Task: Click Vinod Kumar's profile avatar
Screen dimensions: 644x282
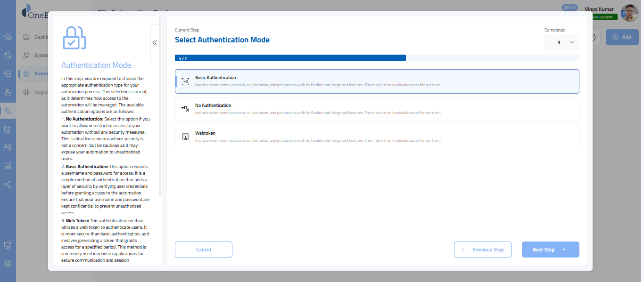Action: [x=629, y=13]
